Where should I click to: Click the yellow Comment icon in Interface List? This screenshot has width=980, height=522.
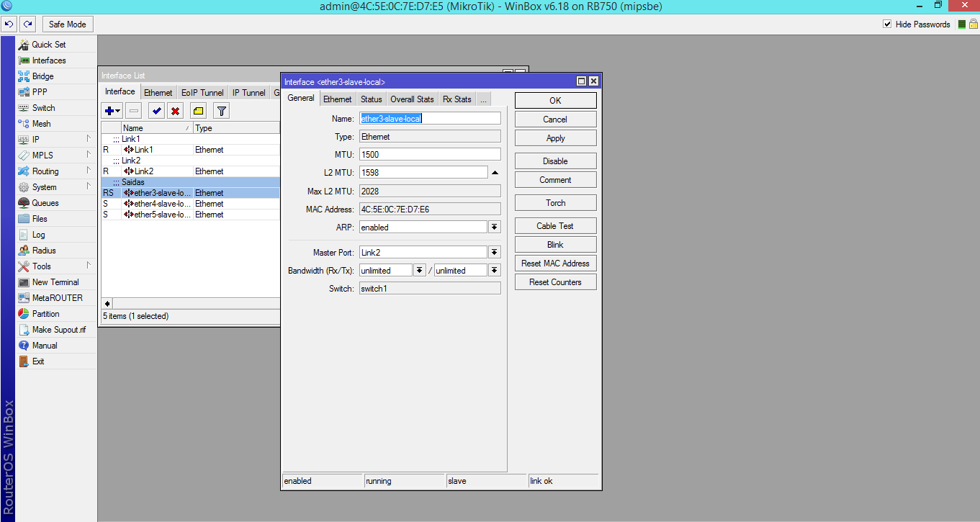(x=198, y=111)
